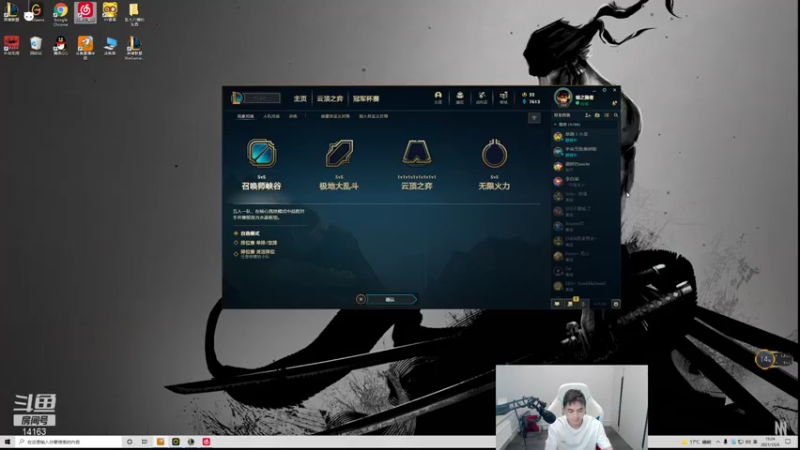Open the settings gear at the friends panel bottom

616,304
